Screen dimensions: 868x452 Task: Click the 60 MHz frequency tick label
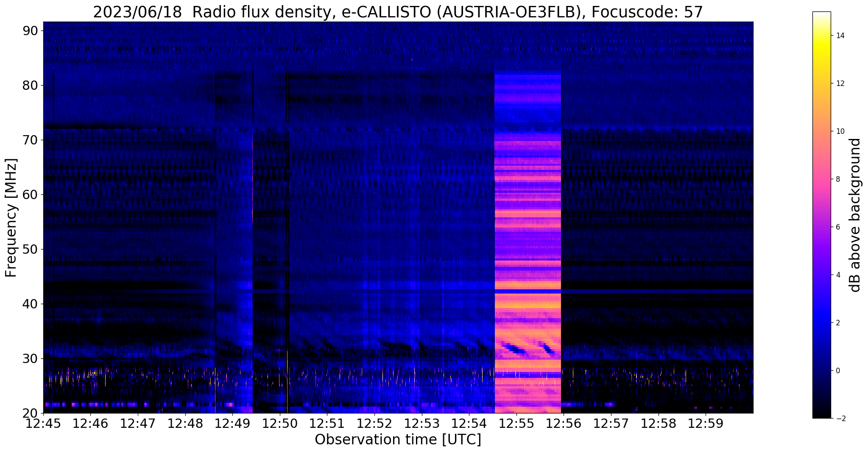tap(31, 194)
